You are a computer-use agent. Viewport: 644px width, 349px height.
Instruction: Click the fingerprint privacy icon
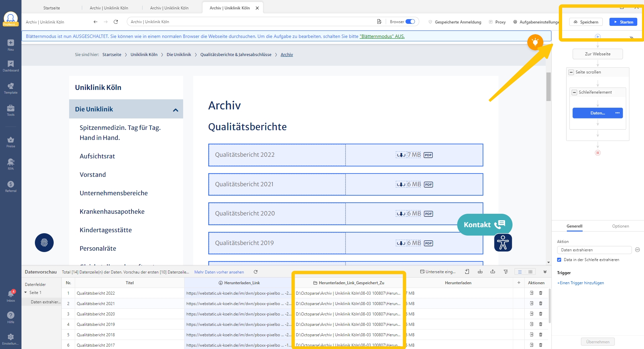pos(44,243)
